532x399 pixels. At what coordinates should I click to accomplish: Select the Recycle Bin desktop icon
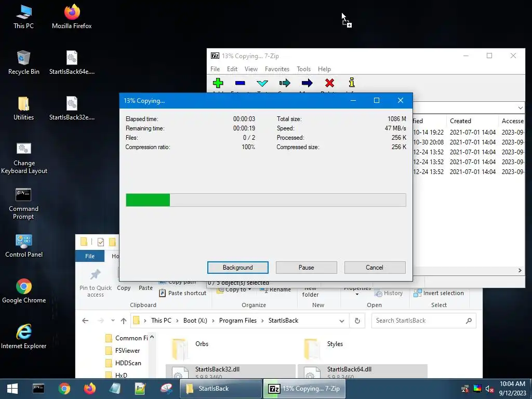(23, 63)
